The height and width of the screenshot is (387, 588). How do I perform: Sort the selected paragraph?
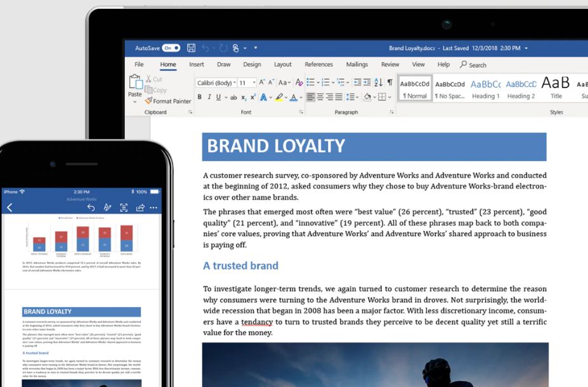378,82
